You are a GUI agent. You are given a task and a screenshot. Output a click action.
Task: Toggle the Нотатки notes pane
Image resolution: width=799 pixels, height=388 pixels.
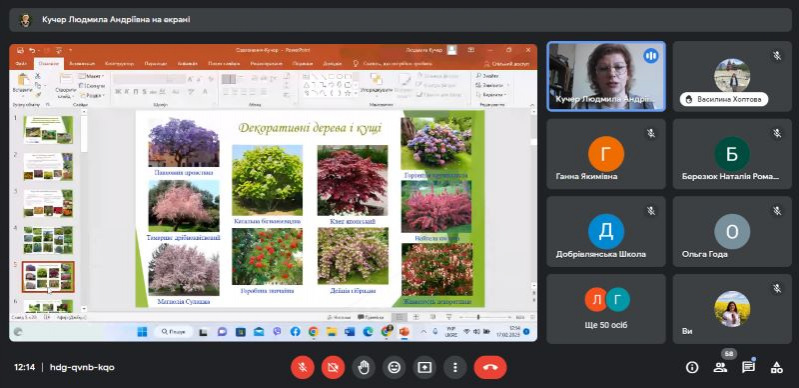click(x=339, y=317)
